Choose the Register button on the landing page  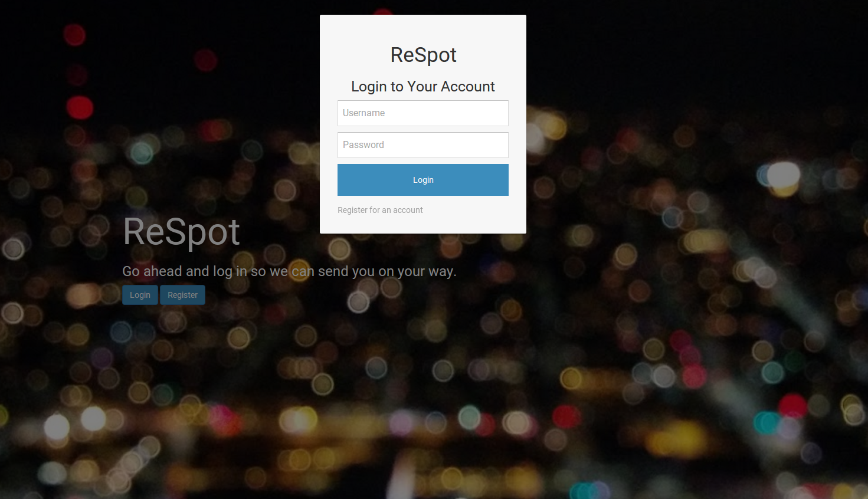pyautogui.click(x=182, y=295)
